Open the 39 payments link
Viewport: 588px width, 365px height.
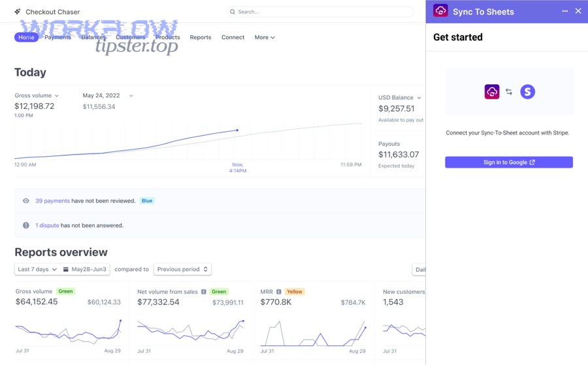click(x=52, y=201)
